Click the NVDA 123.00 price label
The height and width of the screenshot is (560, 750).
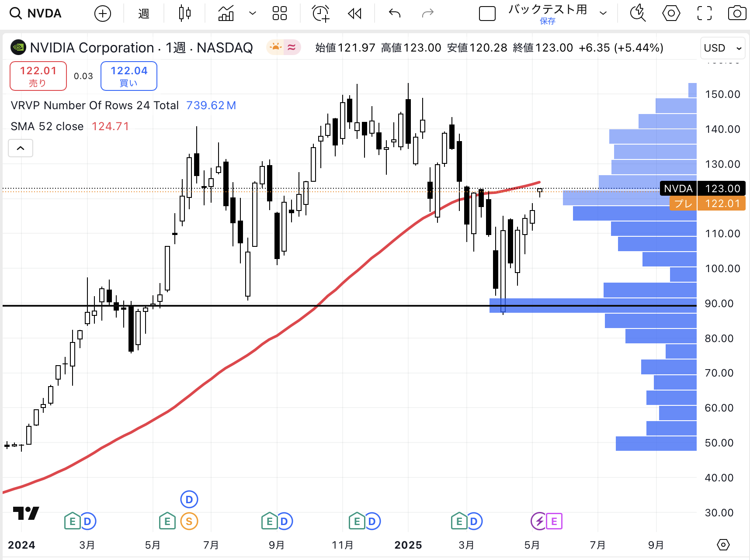(702, 188)
